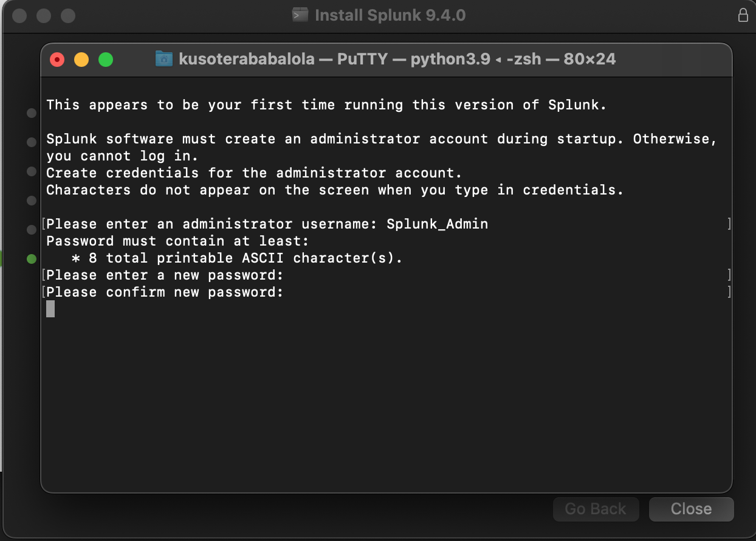Screen dimensions: 756x541
Task: Click the green zoom button of terminal
Action: click(x=106, y=60)
